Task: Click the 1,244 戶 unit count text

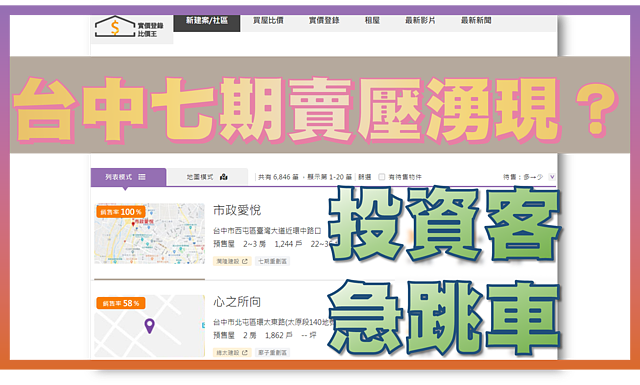Action: click(288, 244)
